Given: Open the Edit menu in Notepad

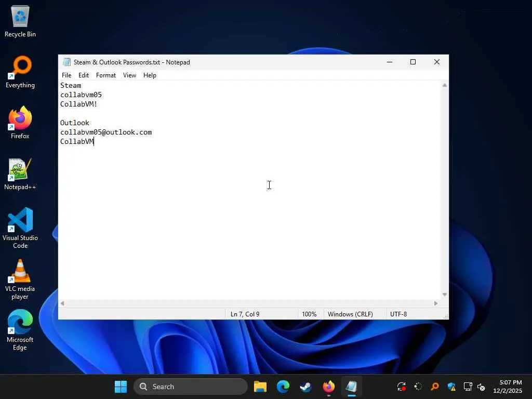Looking at the screenshot, I should coord(84,75).
